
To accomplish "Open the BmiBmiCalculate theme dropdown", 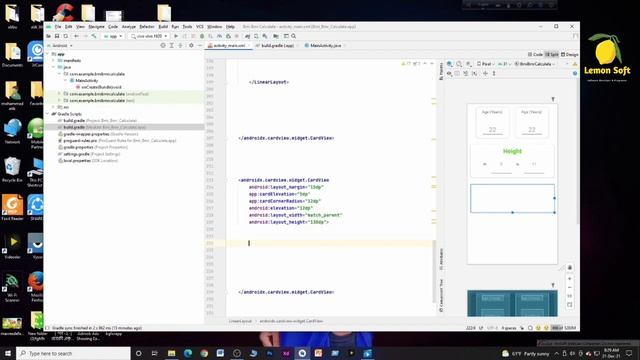I will tap(535, 64).
